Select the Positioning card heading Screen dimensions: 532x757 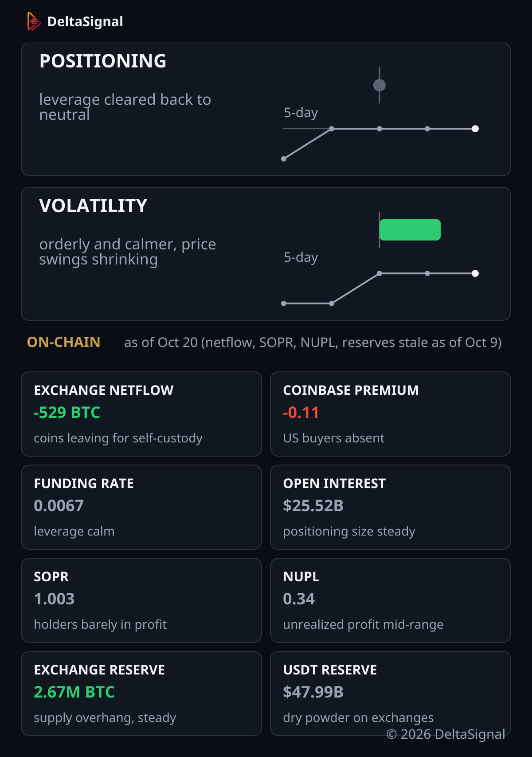point(103,61)
